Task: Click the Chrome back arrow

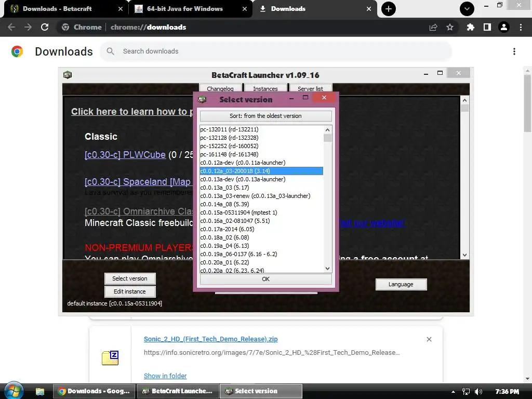Action: click(x=11, y=27)
